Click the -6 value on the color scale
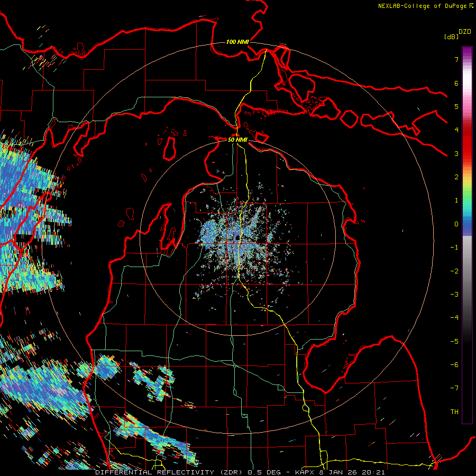476x476 pixels. click(x=454, y=365)
